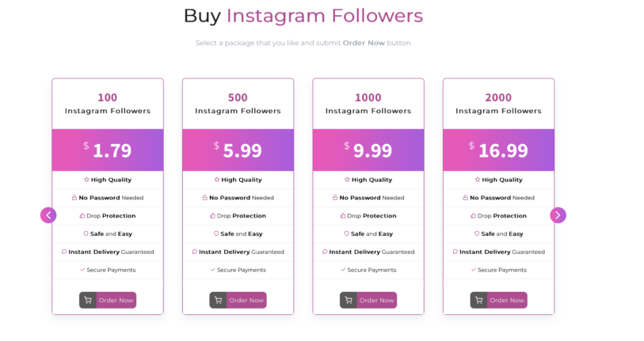Screen dimensions: 644x341
Task: Click lock icon in 500 followers plan
Action: coord(204,197)
